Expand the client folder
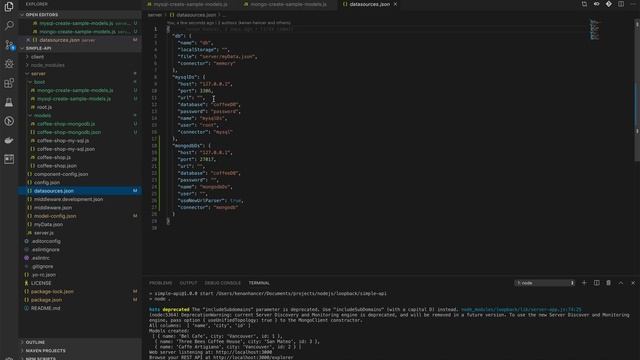Screen dimensions: 640x360 coord(37,57)
